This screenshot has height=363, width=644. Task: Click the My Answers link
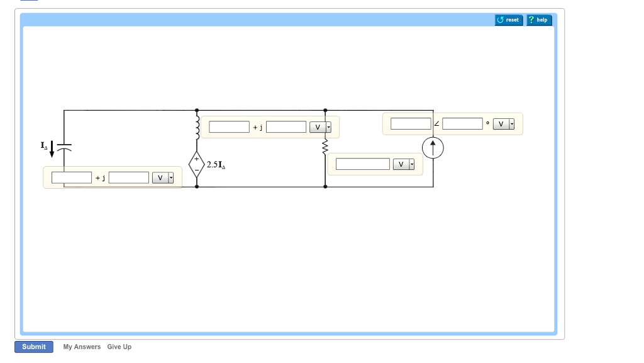click(x=81, y=347)
